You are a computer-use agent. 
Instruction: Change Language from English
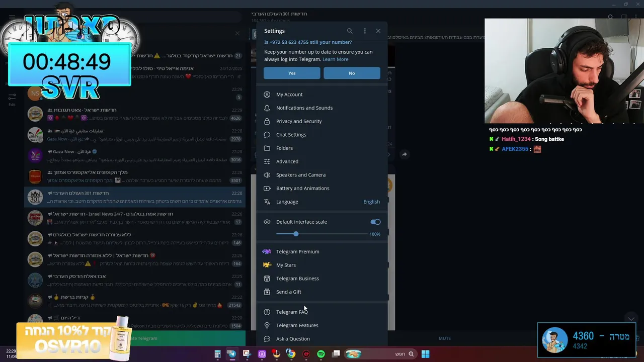pyautogui.click(x=322, y=202)
